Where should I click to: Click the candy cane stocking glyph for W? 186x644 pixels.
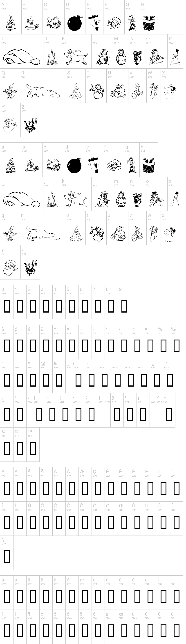pos(153,92)
